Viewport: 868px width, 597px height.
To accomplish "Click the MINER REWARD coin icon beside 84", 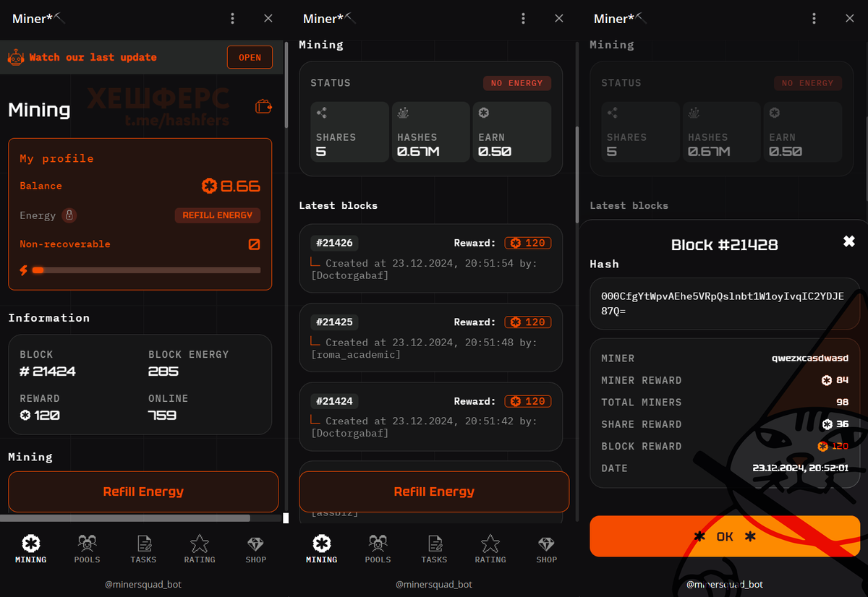I will pyautogui.click(x=827, y=380).
